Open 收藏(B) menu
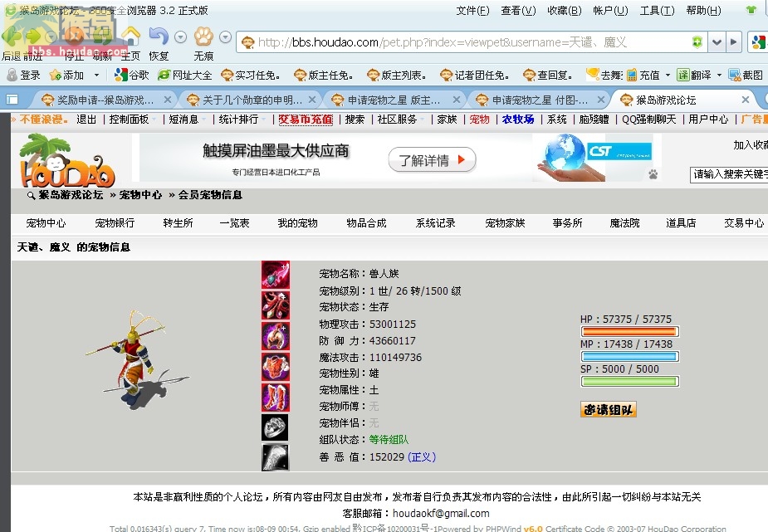768x532 pixels. point(565,10)
